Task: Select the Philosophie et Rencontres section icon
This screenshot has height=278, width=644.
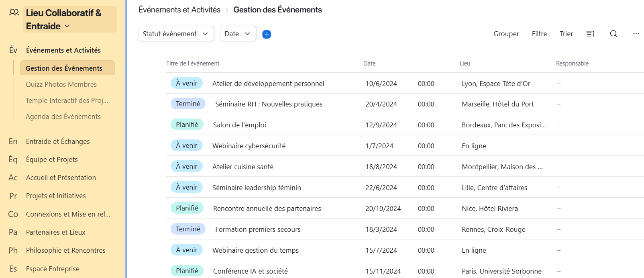Action: [13, 250]
